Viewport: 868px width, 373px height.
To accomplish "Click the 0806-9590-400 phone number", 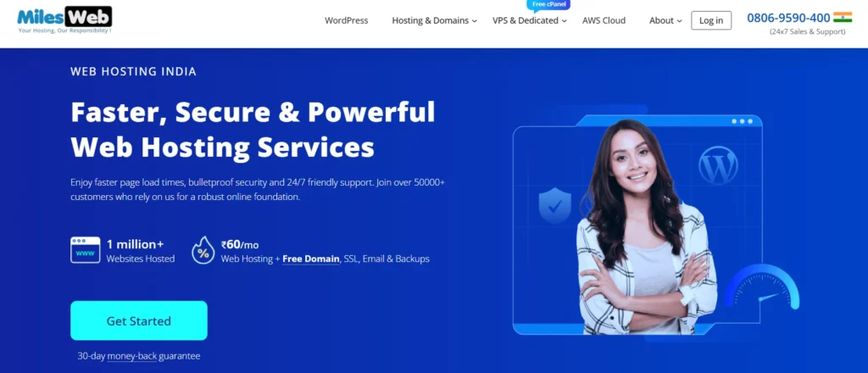I will (x=788, y=18).
